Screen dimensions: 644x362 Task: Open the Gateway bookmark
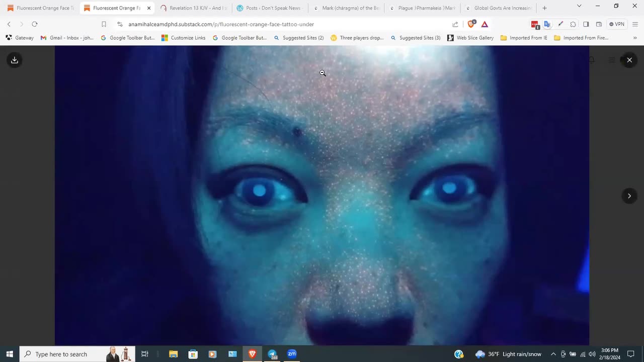20,38
